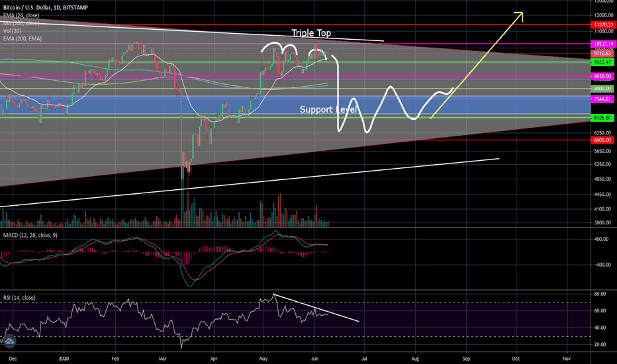Click the Aug label on time axis
The height and width of the screenshot is (364, 617).
414,359
